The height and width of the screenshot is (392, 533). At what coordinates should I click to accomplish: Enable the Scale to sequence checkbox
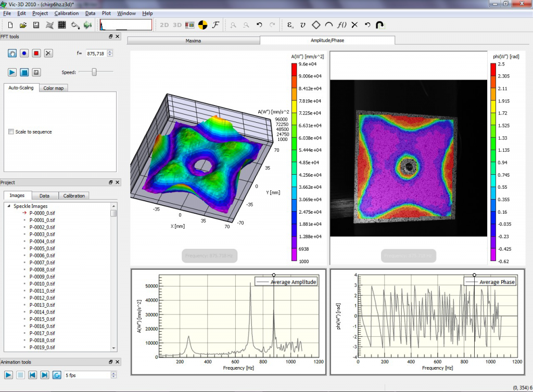11,132
